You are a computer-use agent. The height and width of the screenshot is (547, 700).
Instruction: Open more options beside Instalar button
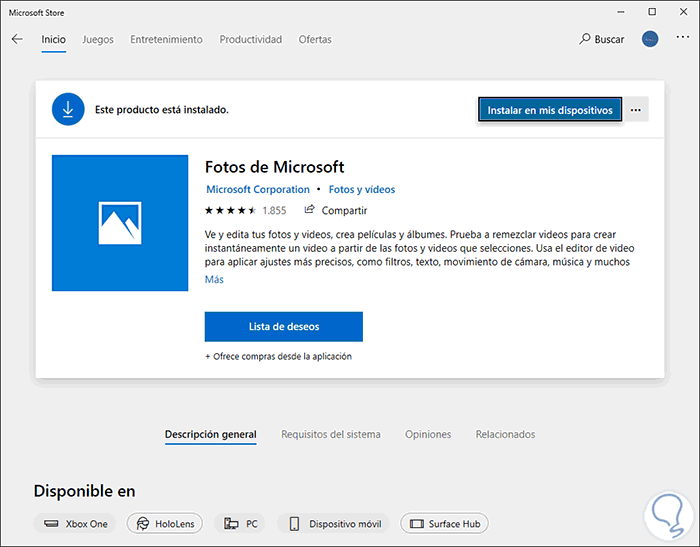point(636,110)
